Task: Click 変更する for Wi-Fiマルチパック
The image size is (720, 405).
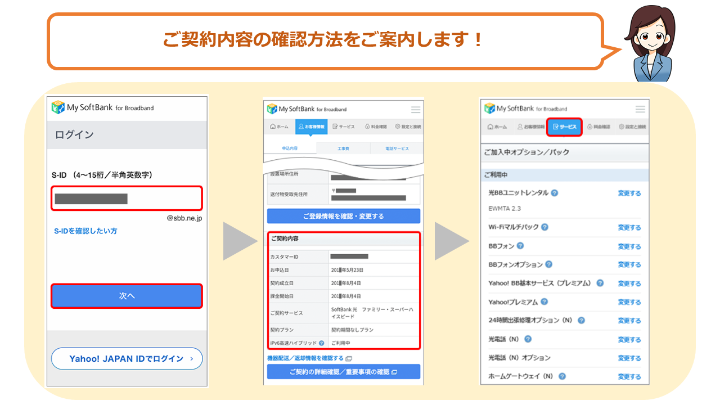Action: (629, 227)
